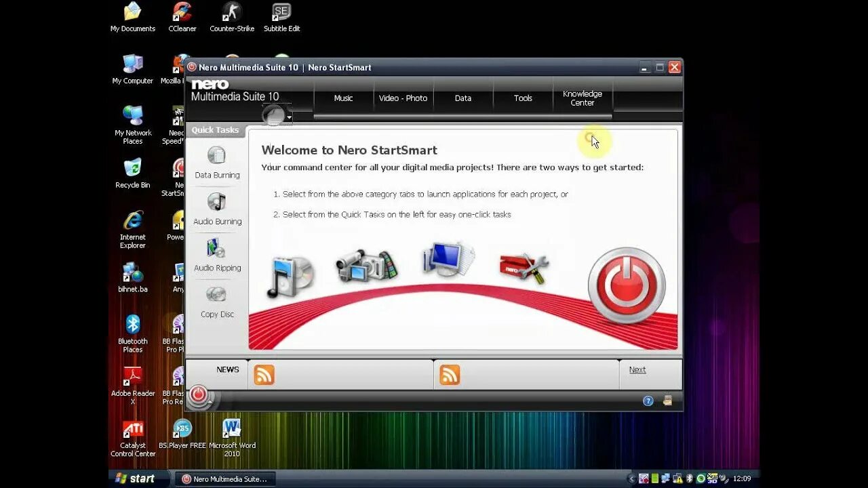Viewport: 868px width, 488px height.
Task: Click the Bluetooth tray icon
Action: coord(690,479)
